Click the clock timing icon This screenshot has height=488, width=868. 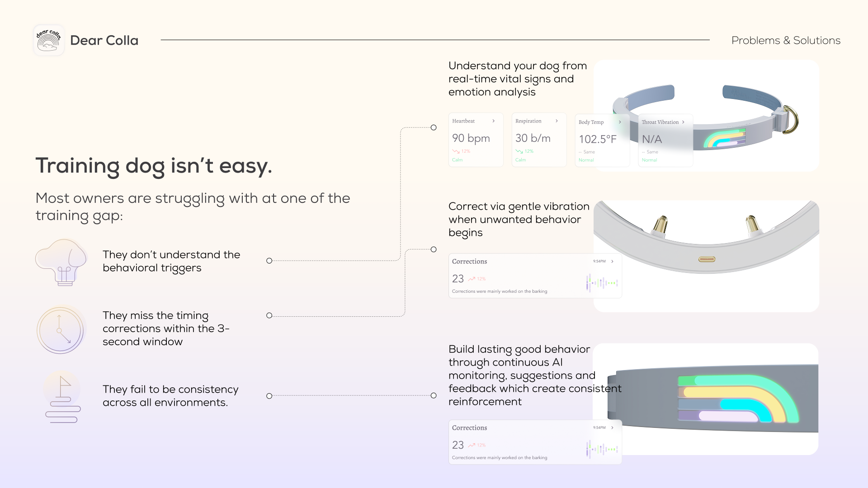[x=60, y=330]
